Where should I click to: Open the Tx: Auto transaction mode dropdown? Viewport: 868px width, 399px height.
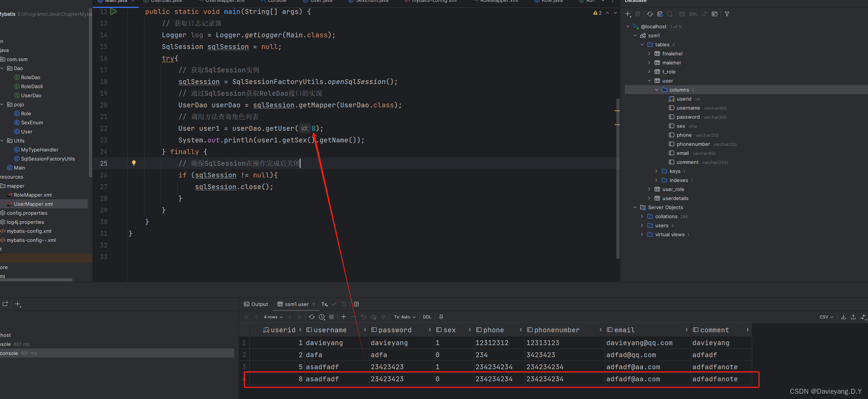pyautogui.click(x=405, y=317)
